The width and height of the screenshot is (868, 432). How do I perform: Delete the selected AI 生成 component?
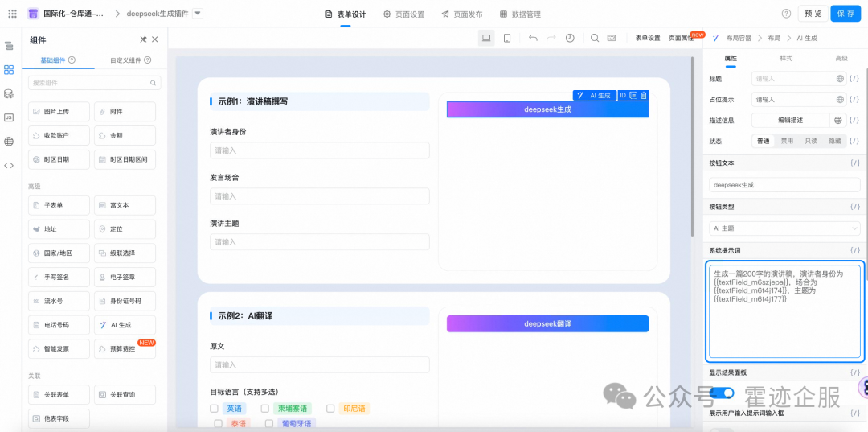click(644, 95)
